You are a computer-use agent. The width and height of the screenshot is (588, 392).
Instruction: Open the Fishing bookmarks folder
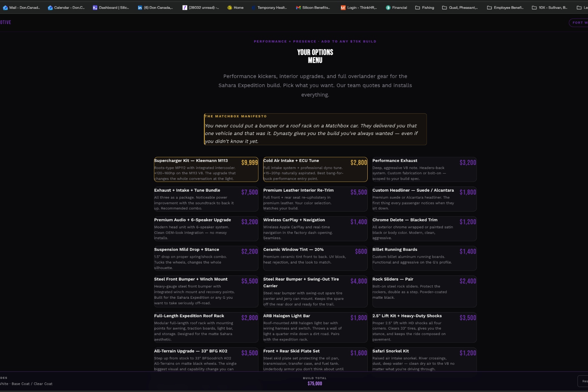425,8
